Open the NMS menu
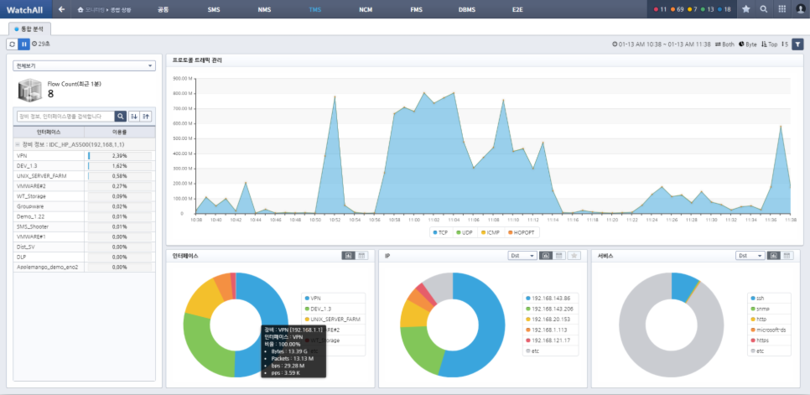 click(x=264, y=9)
